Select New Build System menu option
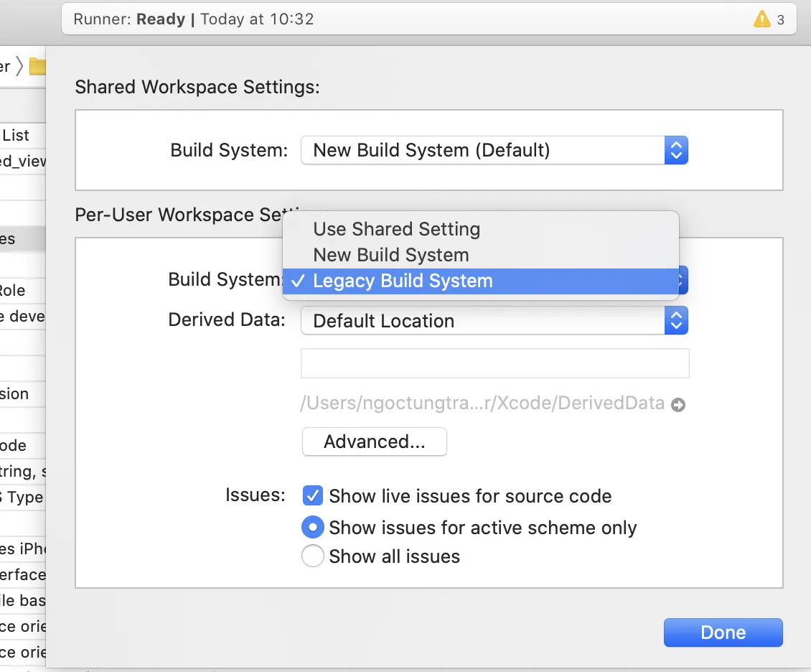The height and width of the screenshot is (672, 811). (391, 256)
